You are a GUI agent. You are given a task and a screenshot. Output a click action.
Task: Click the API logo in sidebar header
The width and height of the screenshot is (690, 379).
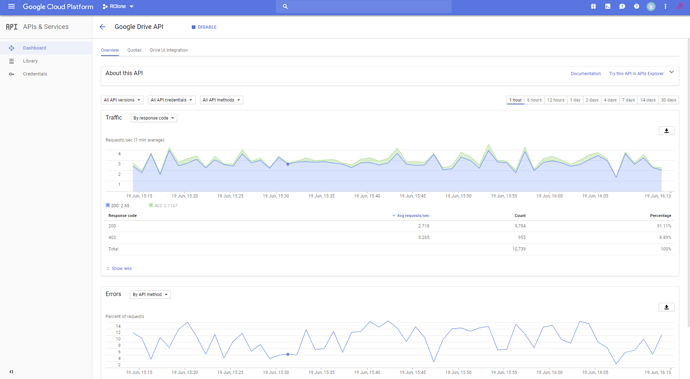(11, 27)
